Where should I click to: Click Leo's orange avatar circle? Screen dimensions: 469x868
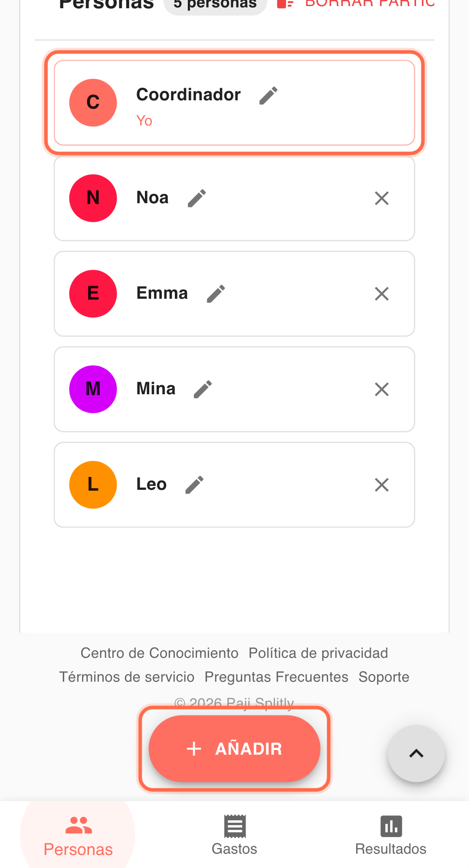(x=93, y=485)
